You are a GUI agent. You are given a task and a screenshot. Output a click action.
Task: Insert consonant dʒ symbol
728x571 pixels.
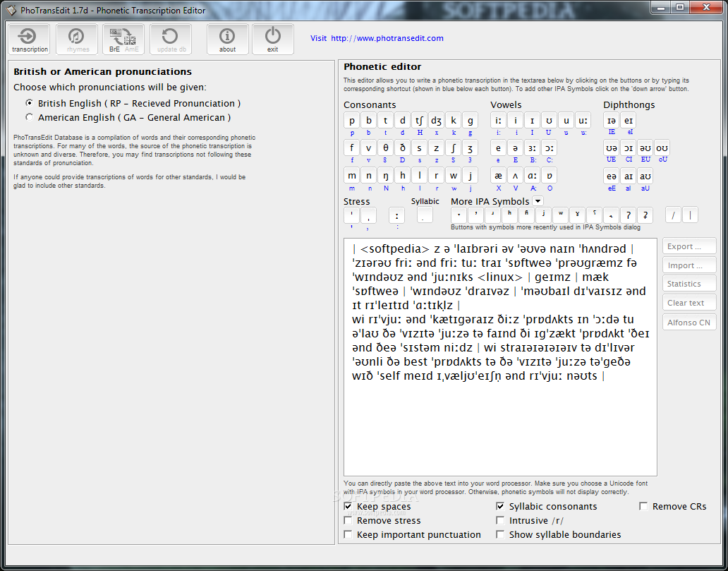437,121
